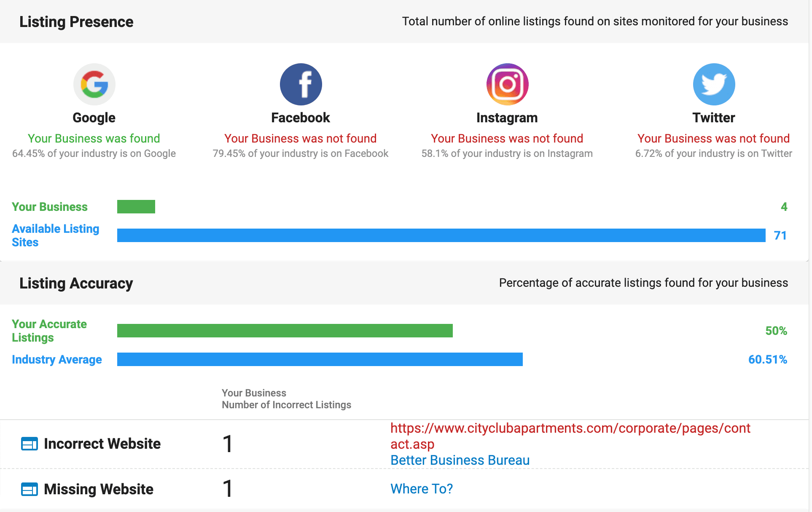
Task: Open the Better Business Bureau link
Action: [x=460, y=460]
